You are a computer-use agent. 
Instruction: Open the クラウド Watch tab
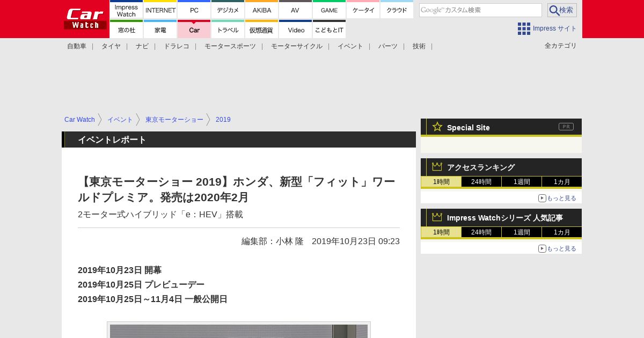[x=397, y=9]
